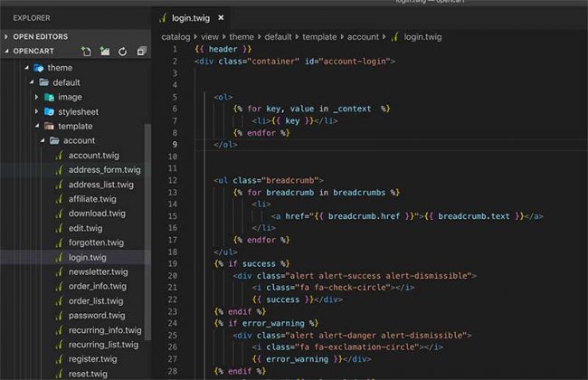The image size is (588, 380).
Task: Open register.twig from file tree
Action: [92, 359]
